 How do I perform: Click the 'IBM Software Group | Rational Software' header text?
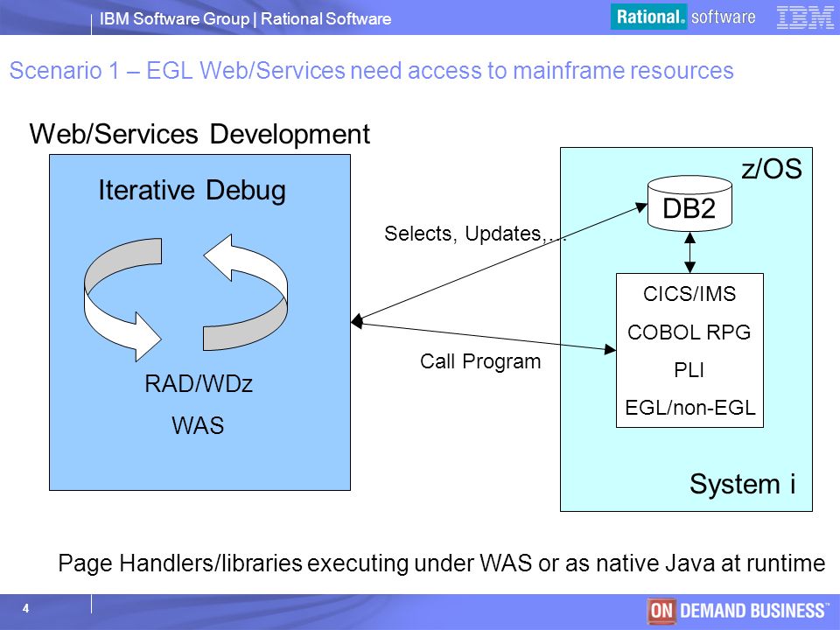245,18
